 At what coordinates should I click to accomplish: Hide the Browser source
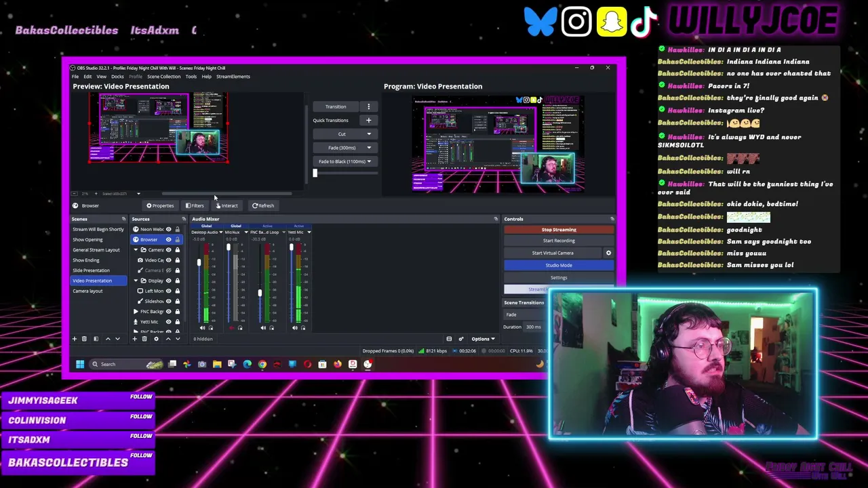point(169,240)
